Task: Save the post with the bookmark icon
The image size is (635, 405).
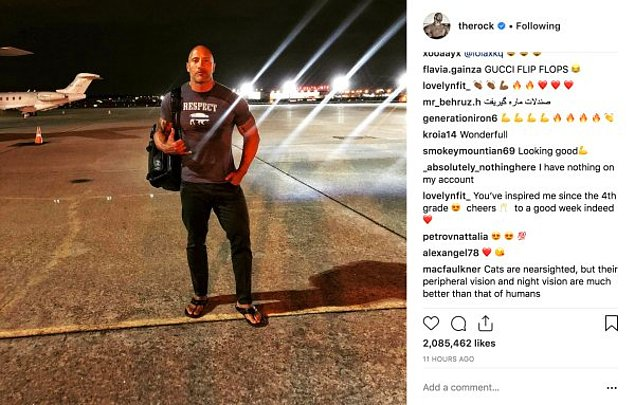Action: [611, 323]
